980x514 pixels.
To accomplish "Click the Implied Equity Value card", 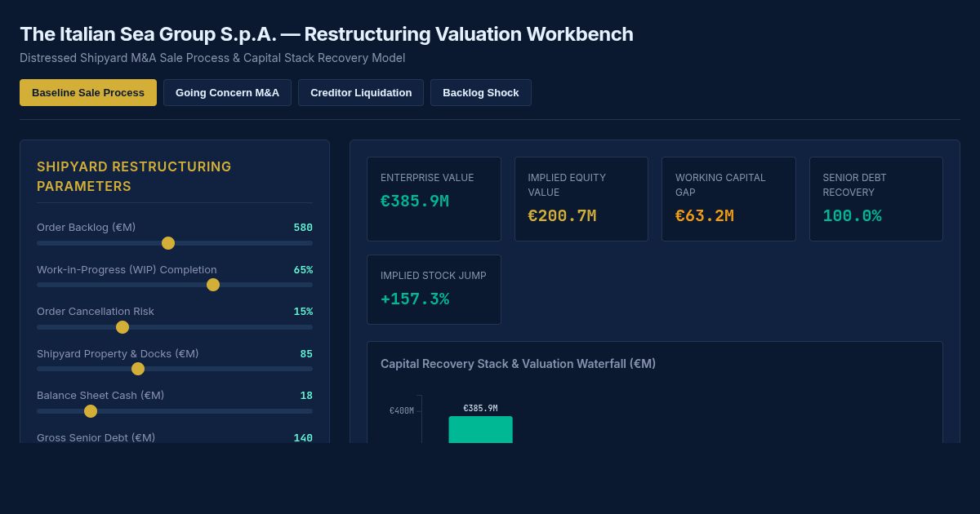I will tap(581, 199).
